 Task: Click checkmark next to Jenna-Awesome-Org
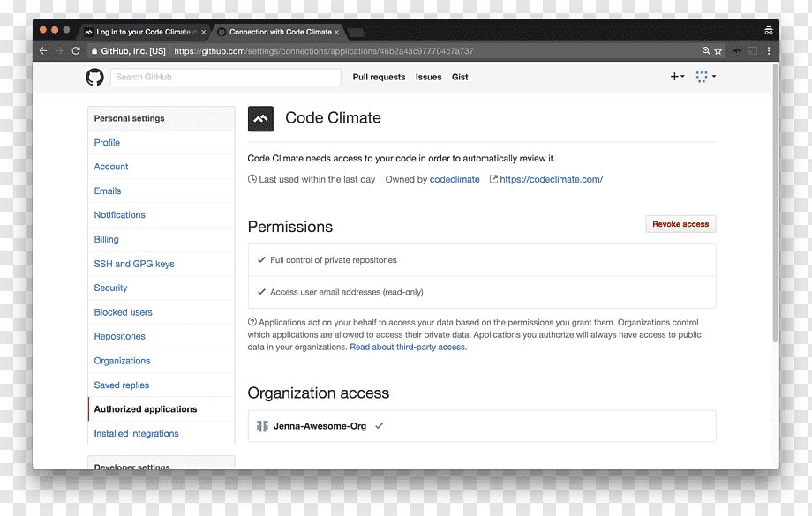tap(379, 426)
